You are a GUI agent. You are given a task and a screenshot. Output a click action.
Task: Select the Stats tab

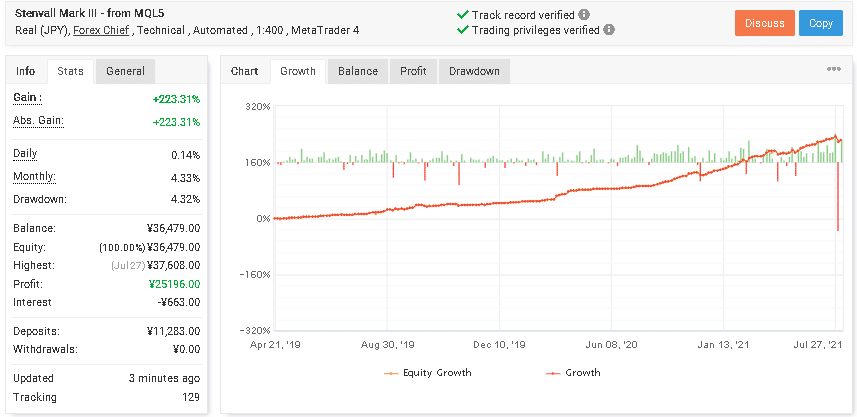click(x=70, y=72)
